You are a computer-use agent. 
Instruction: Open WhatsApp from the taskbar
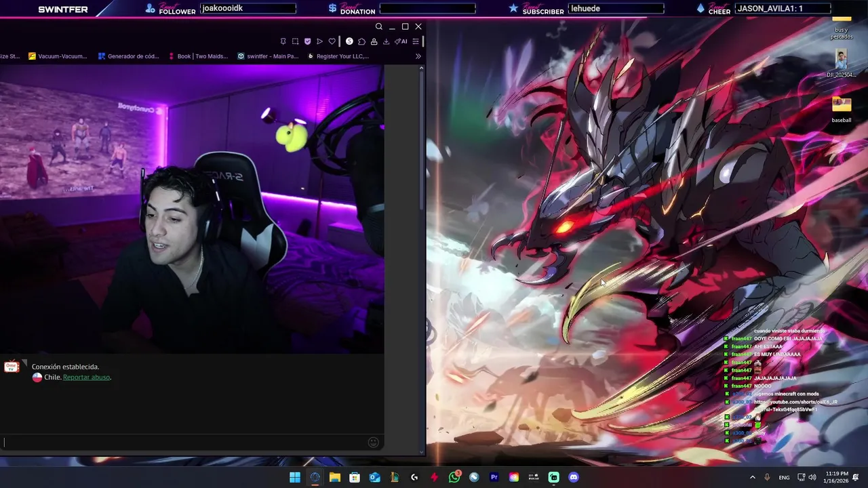(454, 477)
